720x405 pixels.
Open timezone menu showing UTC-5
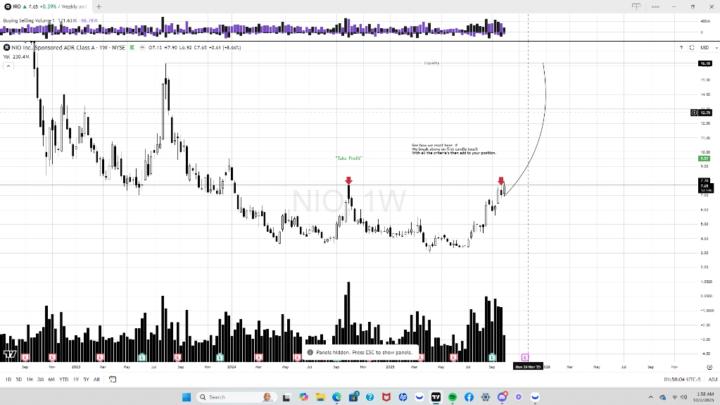[682, 379]
